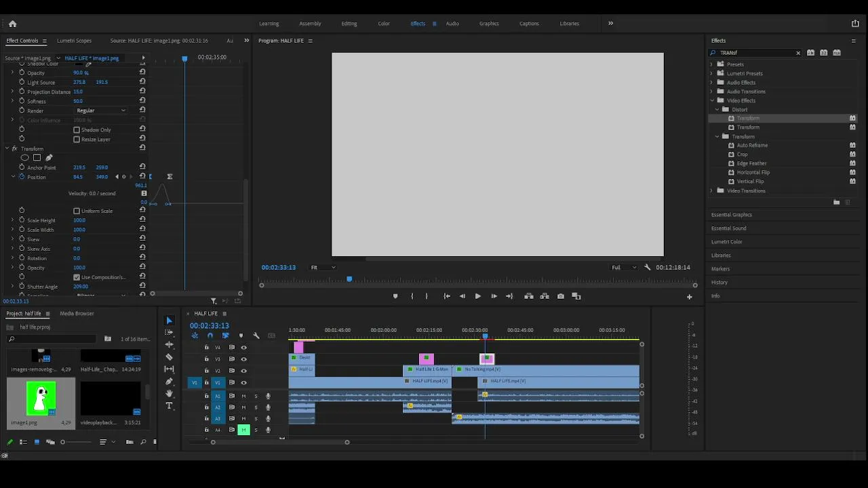Viewport: 868px width, 488px height.
Task: Open the Fit zoom level dropdown
Action: click(x=323, y=267)
